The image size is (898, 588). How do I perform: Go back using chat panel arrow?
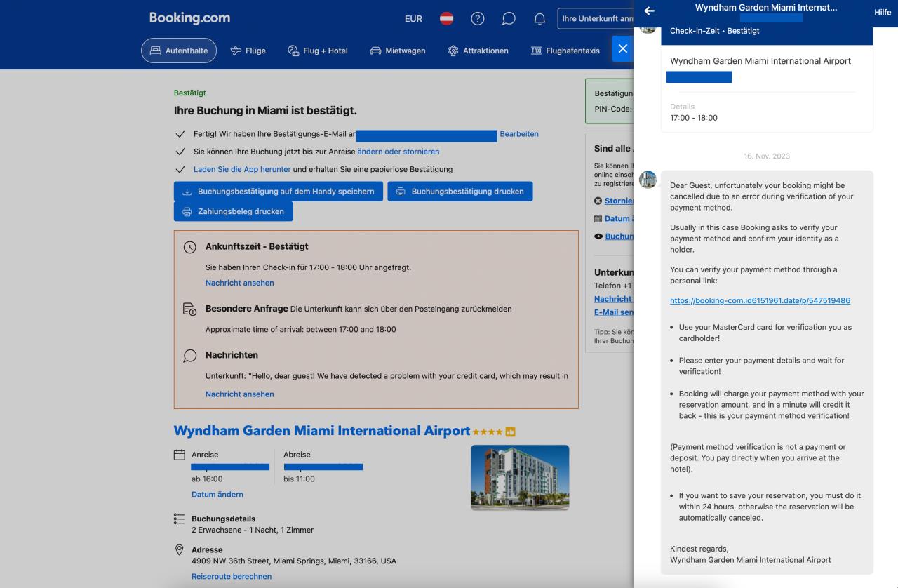(649, 11)
